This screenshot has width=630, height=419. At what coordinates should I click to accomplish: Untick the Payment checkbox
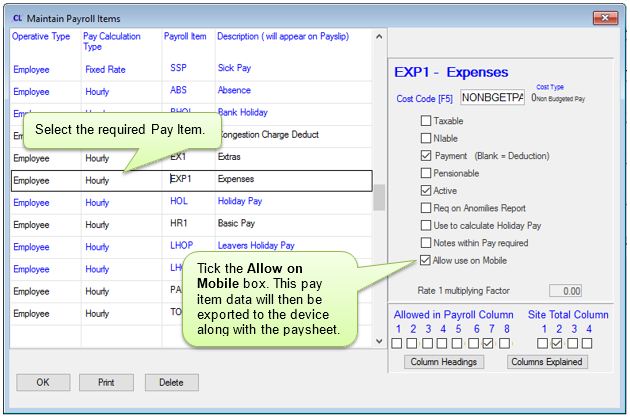coord(425,155)
